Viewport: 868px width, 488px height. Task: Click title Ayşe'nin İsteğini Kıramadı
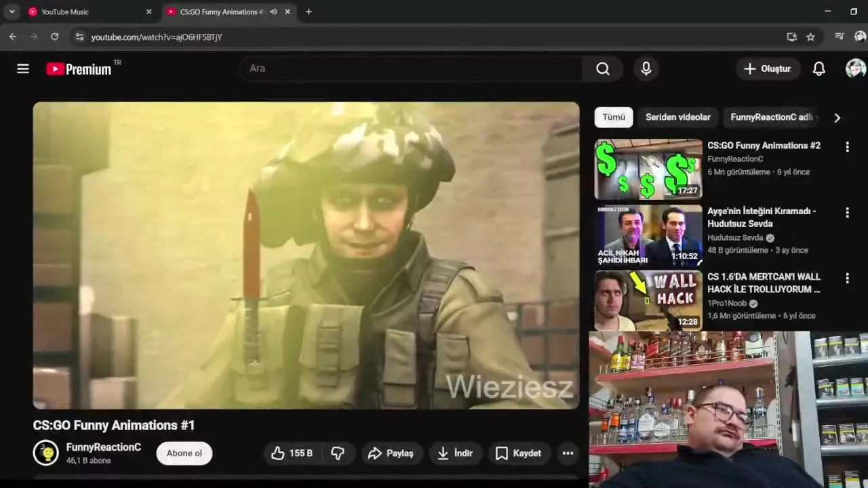click(762, 217)
